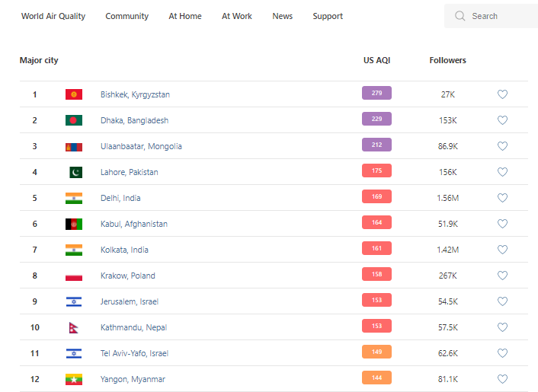
Task: Go to the News section
Action: 282,16
